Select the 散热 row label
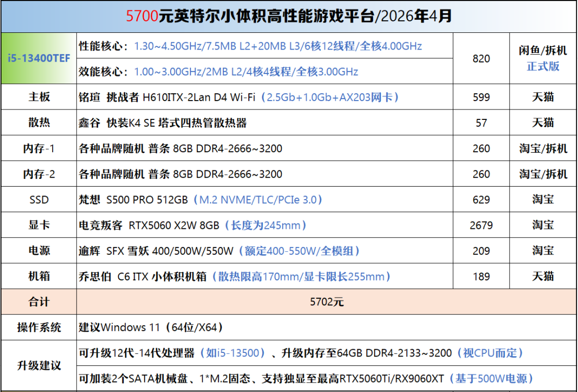The width and height of the screenshot is (578, 392). (x=39, y=123)
